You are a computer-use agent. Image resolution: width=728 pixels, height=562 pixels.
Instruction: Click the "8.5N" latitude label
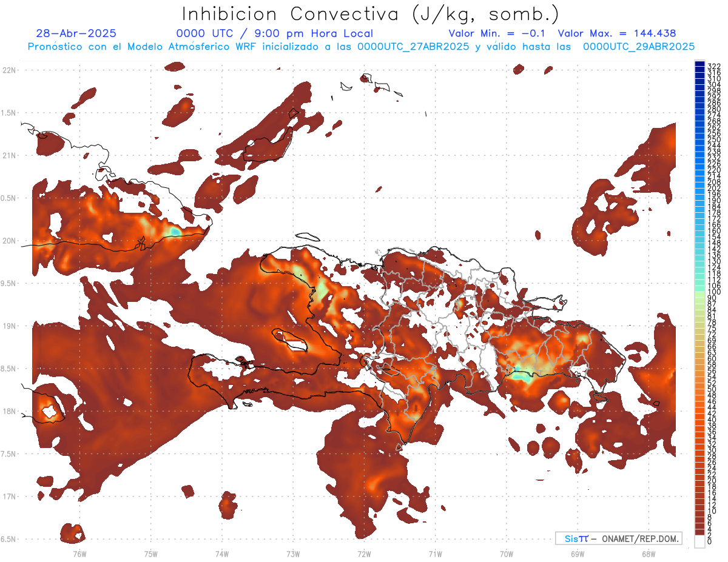[x=8, y=369]
